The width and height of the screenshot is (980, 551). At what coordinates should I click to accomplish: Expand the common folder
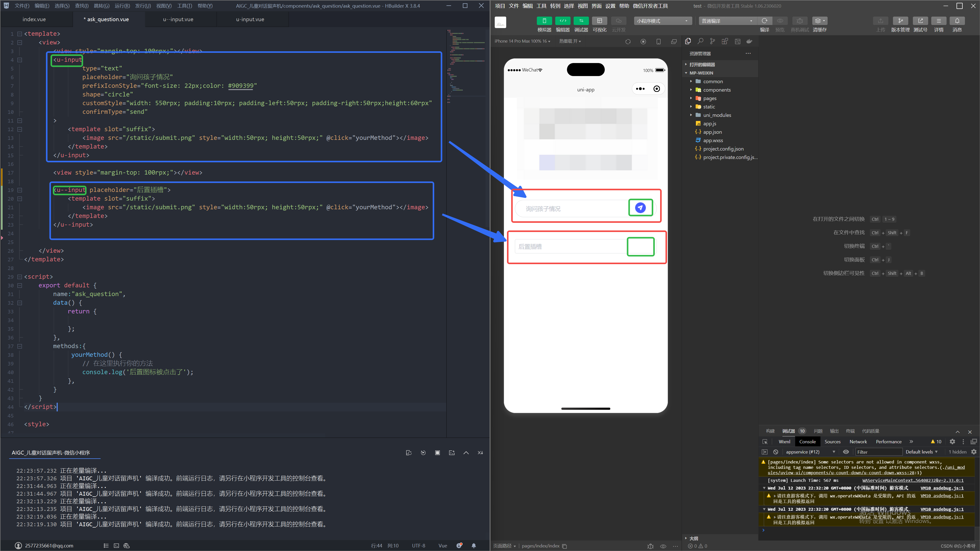tap(712, 81)
